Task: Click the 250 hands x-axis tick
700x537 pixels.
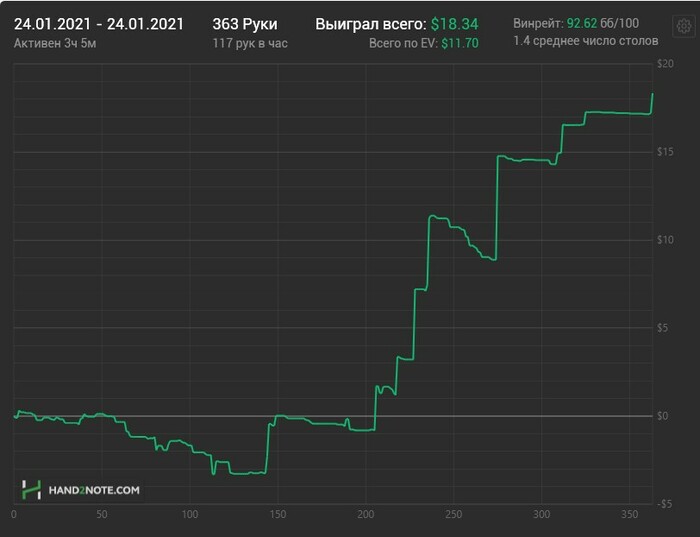Action: 454,514
